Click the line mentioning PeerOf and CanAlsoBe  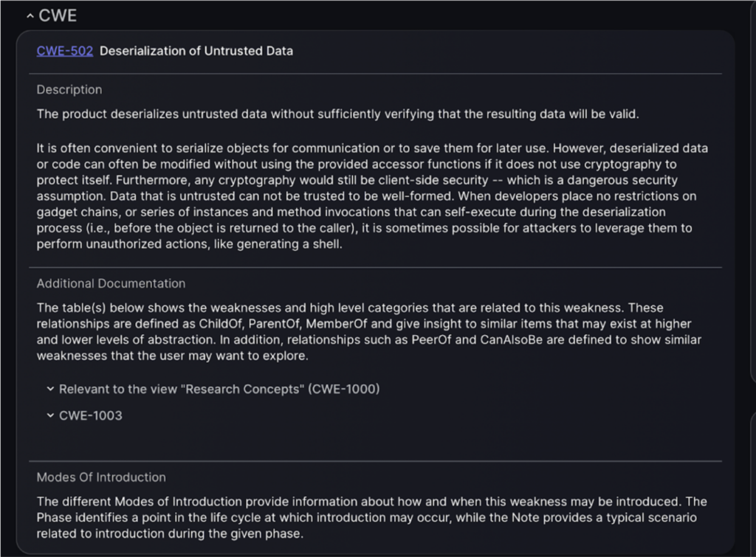point(369,339)
